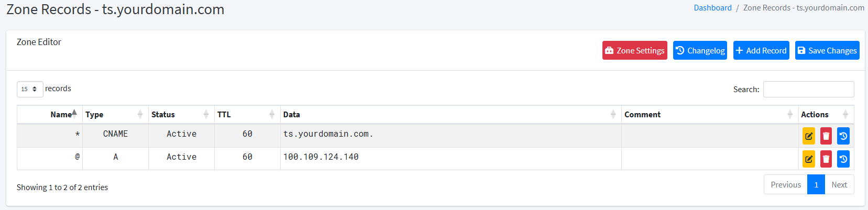Open the records-per-page dropdown
Screen dimensions: 868x210
click(x=30, y=89)
